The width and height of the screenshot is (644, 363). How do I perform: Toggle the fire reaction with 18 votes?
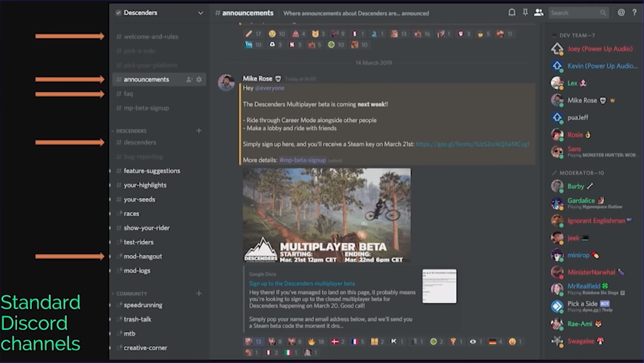[x=316, y=341]
